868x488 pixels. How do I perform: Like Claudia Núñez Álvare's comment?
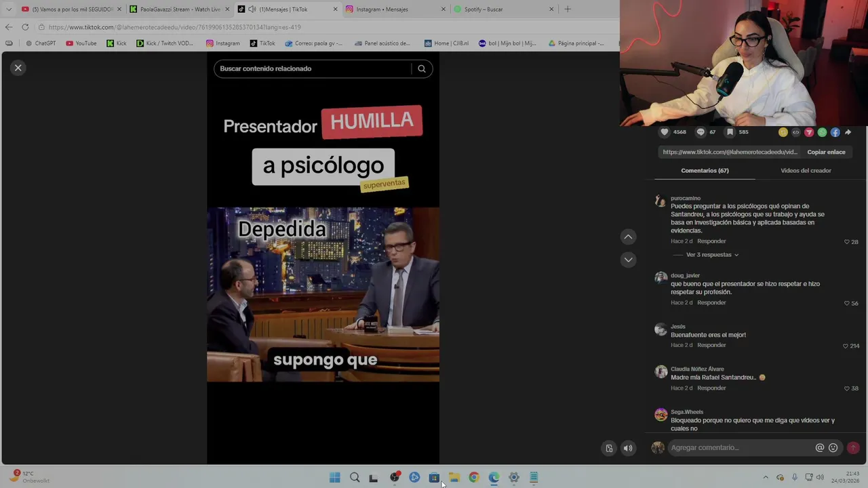[847, 388]
